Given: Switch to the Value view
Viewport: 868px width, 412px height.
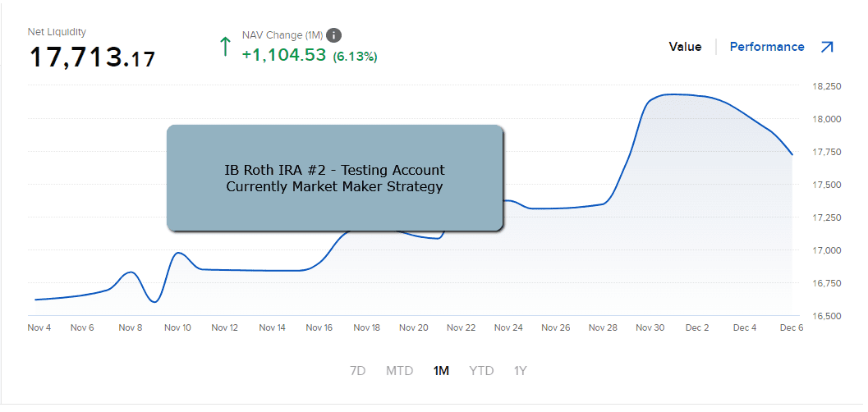Looking at the screenshot, I should tap(685, 47).
